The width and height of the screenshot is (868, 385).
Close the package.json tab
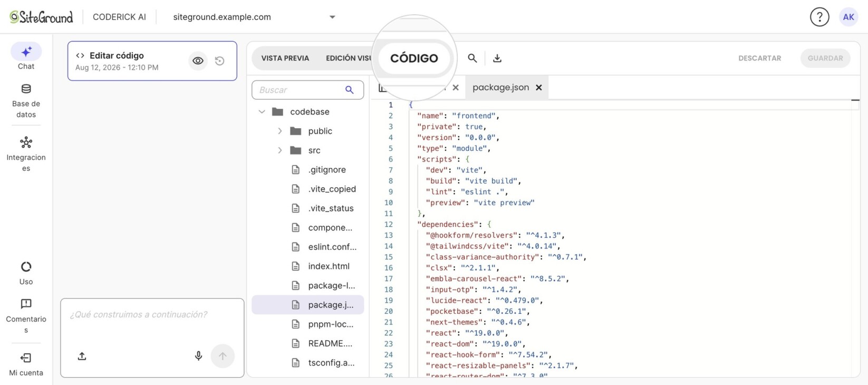click(x=538, y=88)
